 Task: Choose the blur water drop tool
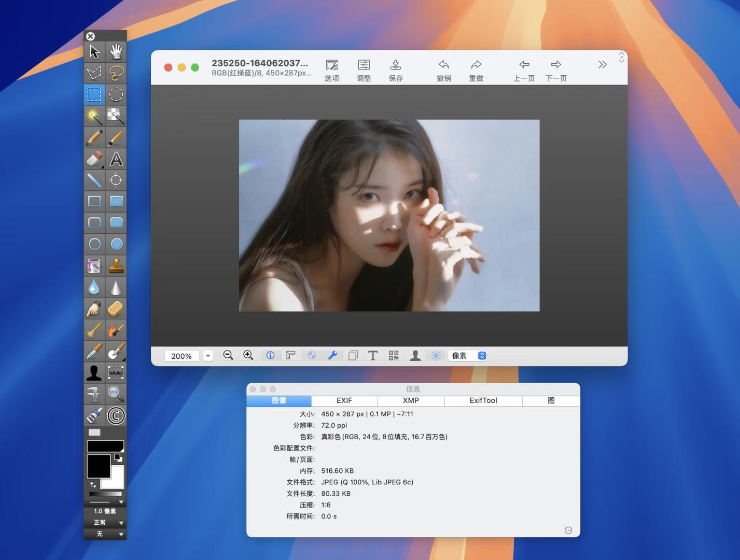[x=94, y=287]
